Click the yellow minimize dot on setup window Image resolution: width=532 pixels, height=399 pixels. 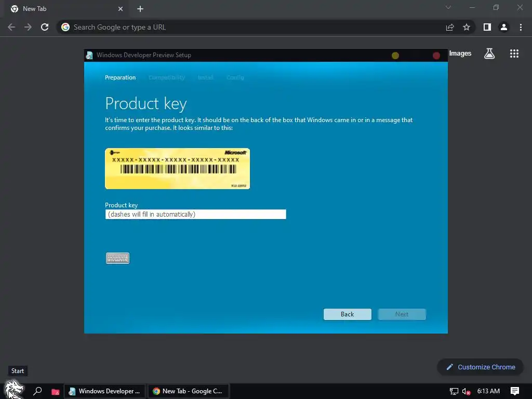395,55
